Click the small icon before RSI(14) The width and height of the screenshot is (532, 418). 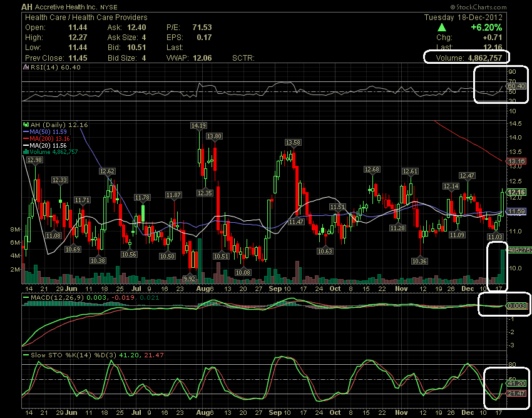point(26,67)
